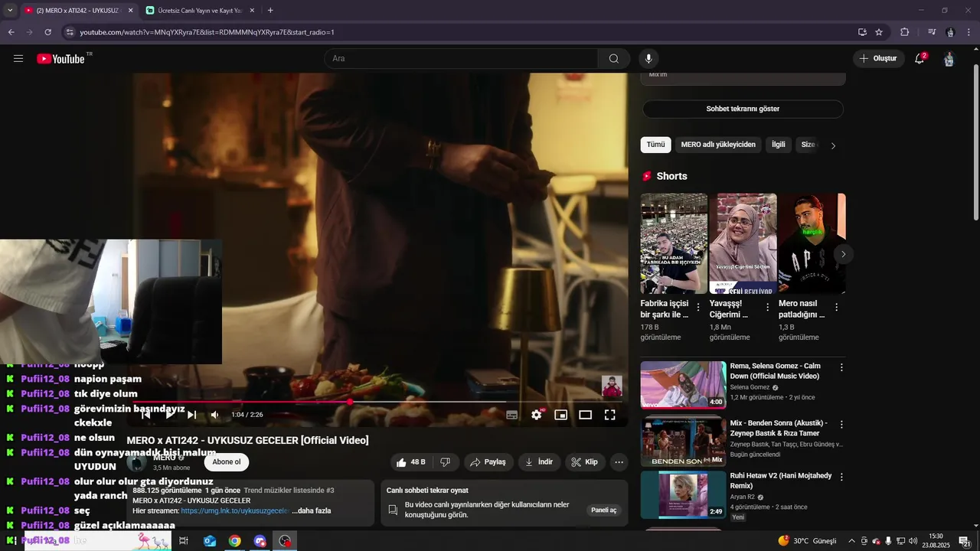
Task: Start voice search with the microphone
Action: 648,58
